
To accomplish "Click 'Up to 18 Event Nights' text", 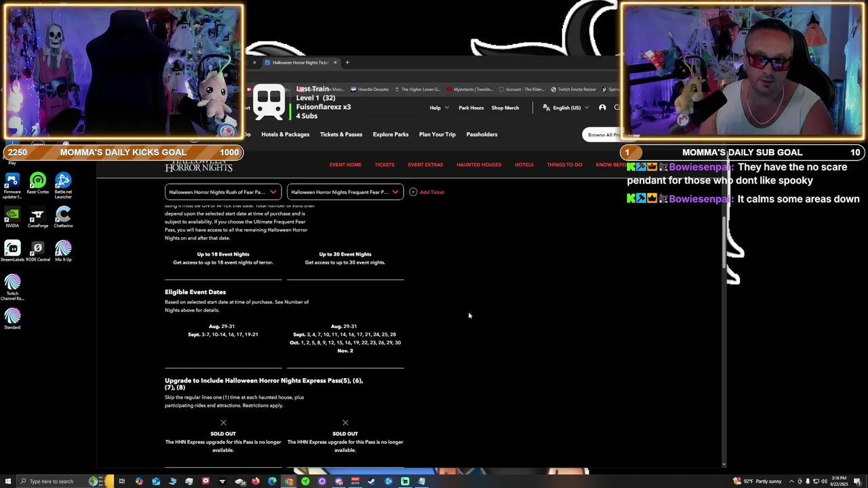I will tap(223, 254).
